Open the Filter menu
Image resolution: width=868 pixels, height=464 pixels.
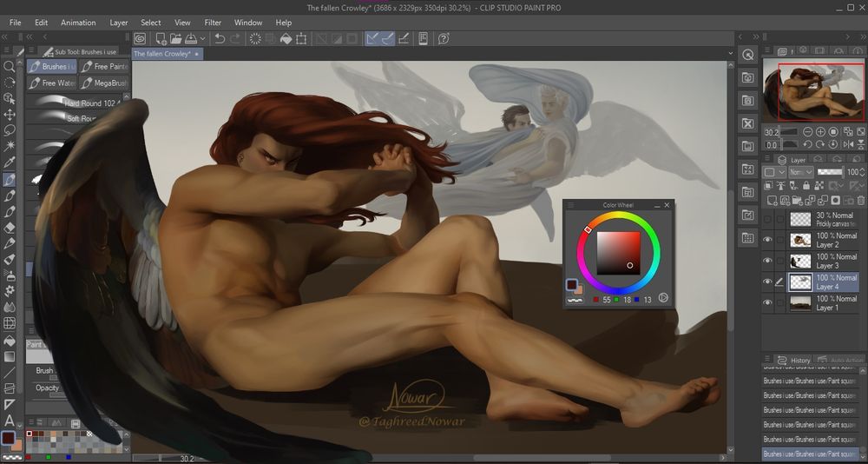[213, 22]
